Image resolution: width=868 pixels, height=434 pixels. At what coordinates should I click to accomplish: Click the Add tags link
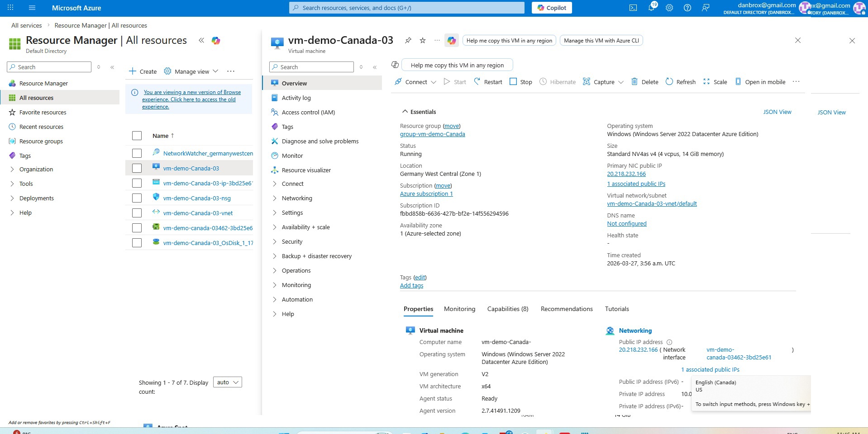click(411, 285)
